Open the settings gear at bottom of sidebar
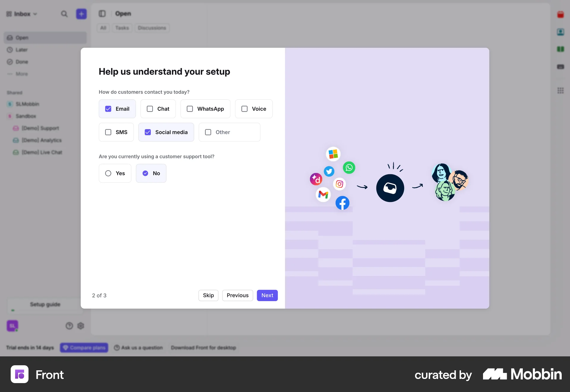The height and width of the screenshot is (392, 570). coord(80,326)
